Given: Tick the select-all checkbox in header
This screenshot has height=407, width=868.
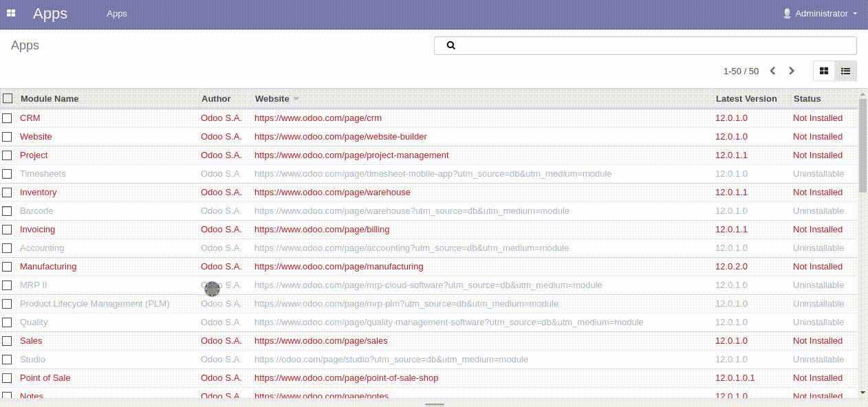Looking at the screenshot, I should 8,98.
